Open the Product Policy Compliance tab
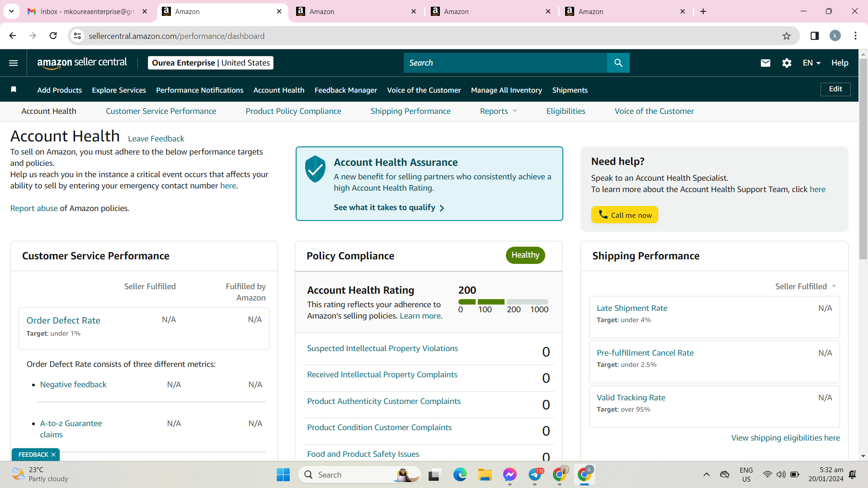The image size is (868, 488). 293,111
